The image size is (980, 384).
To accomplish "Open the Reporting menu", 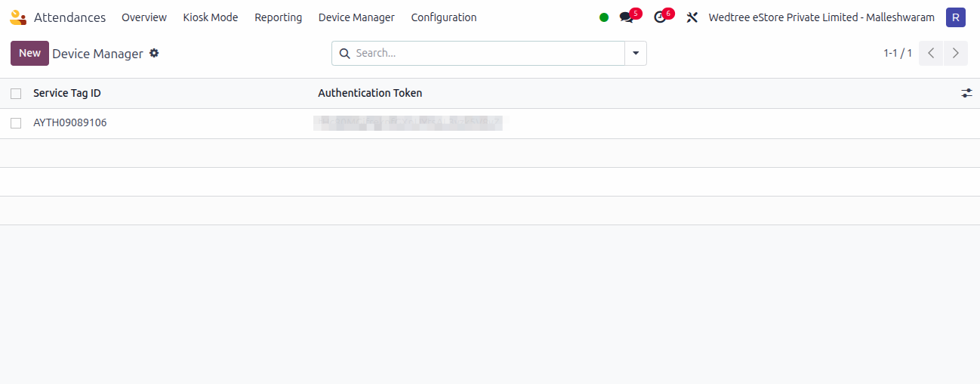I will click(278, 17).
